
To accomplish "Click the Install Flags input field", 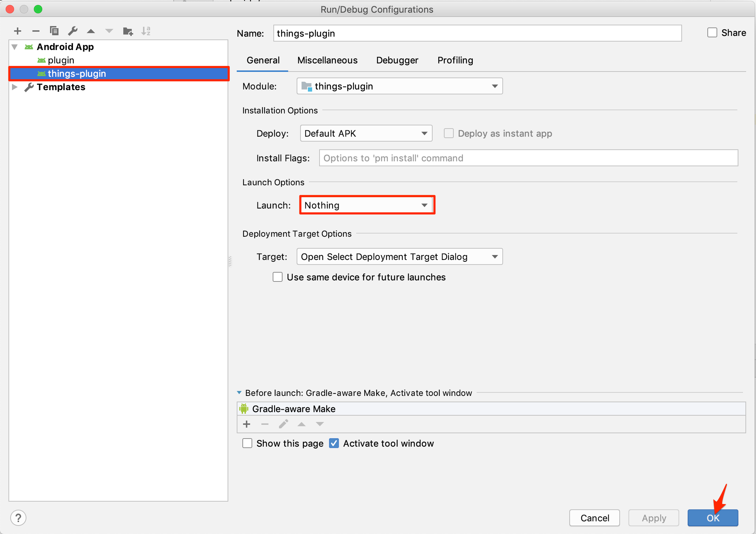I will 528,158.
